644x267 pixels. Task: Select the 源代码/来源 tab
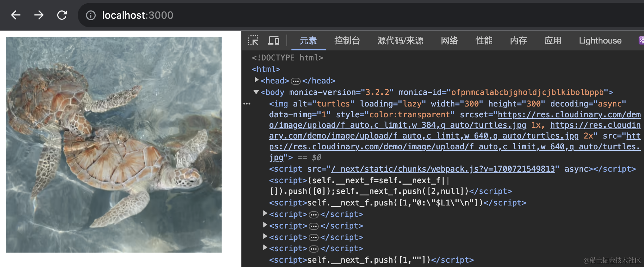pyautogui.click(x=400, y=41)
